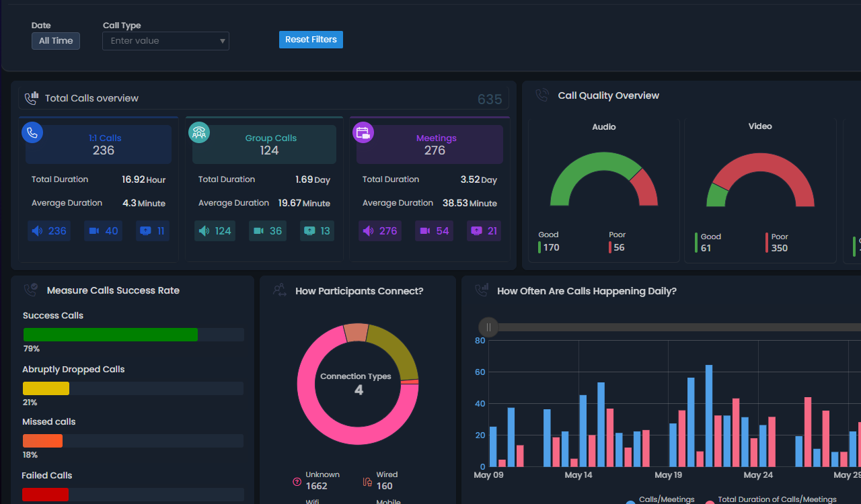
Task: Select the Group Calls 124 header card
Action: 264,144
